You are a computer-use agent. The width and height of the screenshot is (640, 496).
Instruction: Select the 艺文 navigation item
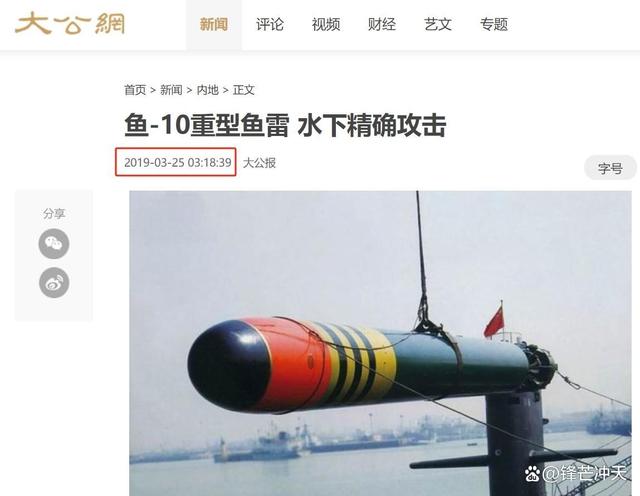(x=438, y=25)
